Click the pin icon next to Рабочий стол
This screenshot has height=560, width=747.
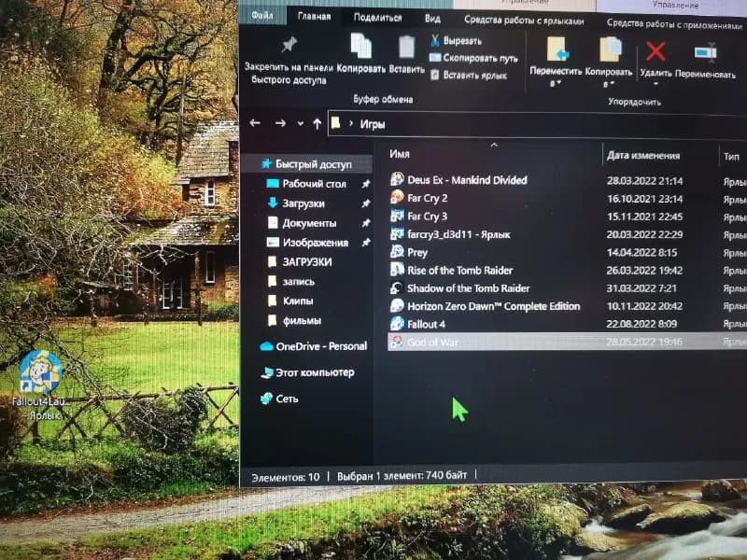365,184
